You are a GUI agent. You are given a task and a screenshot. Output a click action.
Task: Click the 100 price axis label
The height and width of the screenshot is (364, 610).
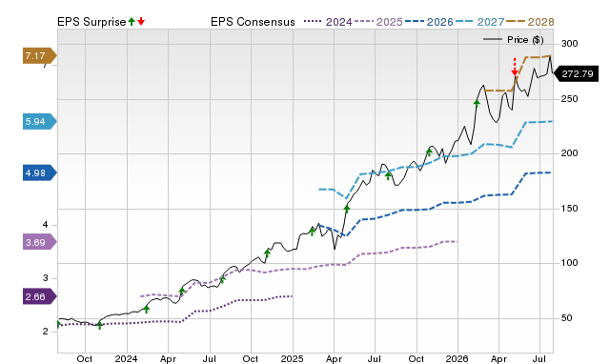(x=570, y=263)
